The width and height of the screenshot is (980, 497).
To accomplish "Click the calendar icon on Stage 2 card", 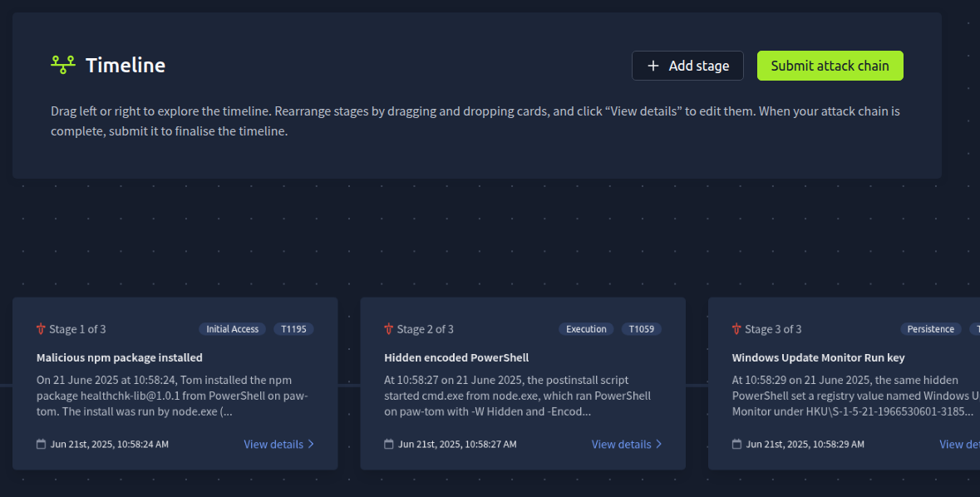I will tap(389, 444).
